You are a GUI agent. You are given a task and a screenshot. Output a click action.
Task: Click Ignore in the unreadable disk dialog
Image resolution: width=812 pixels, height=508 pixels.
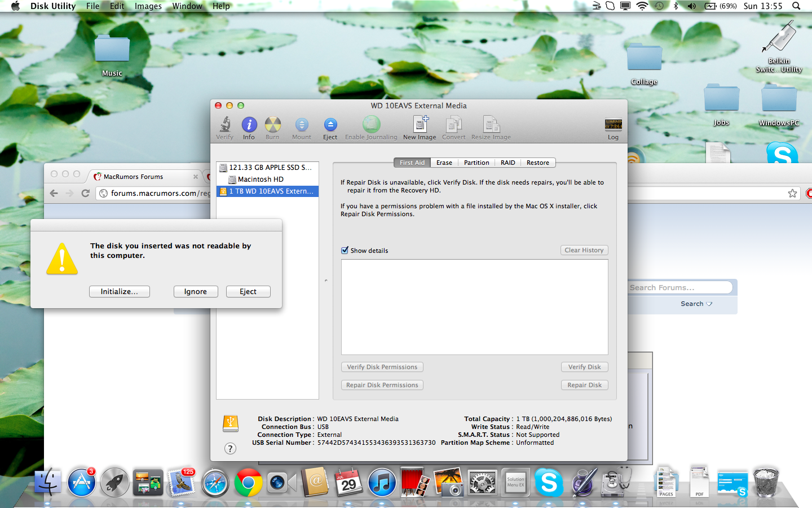tap(196, 291)
